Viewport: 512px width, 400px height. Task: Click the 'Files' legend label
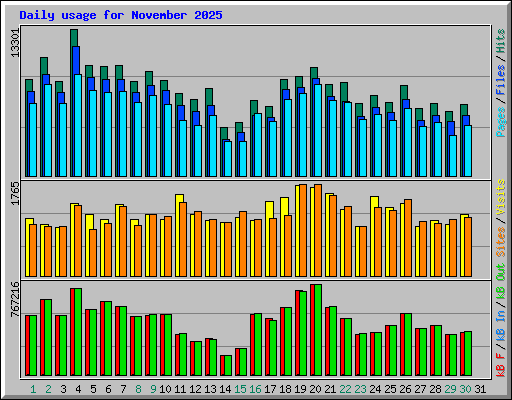click(x=501, y=80)
